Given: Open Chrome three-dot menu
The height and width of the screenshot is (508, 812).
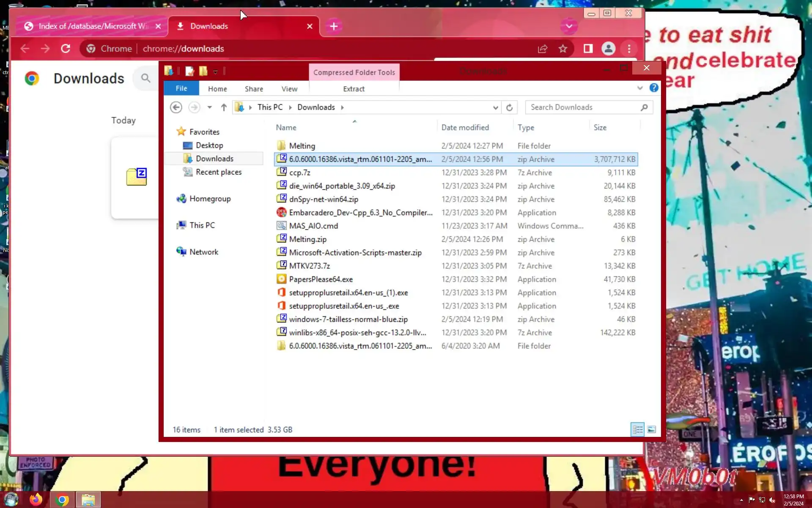Looking at the screenshot, I should (x=629, y=49).
